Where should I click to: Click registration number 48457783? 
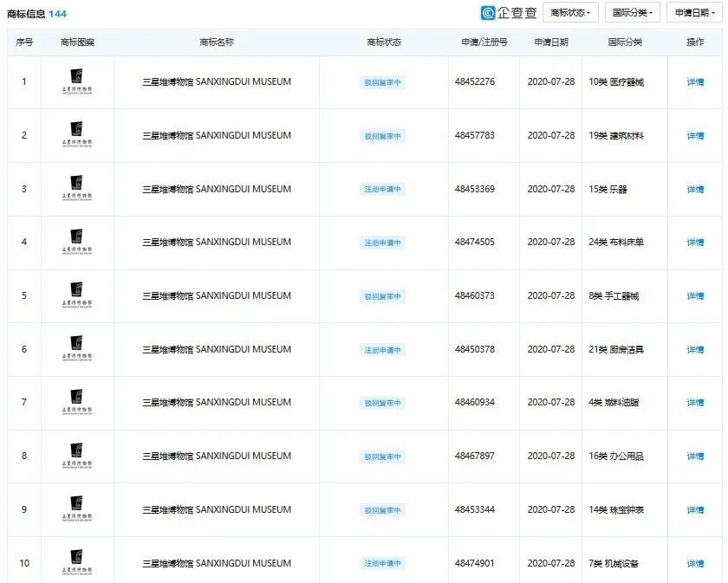coord(475,135)
